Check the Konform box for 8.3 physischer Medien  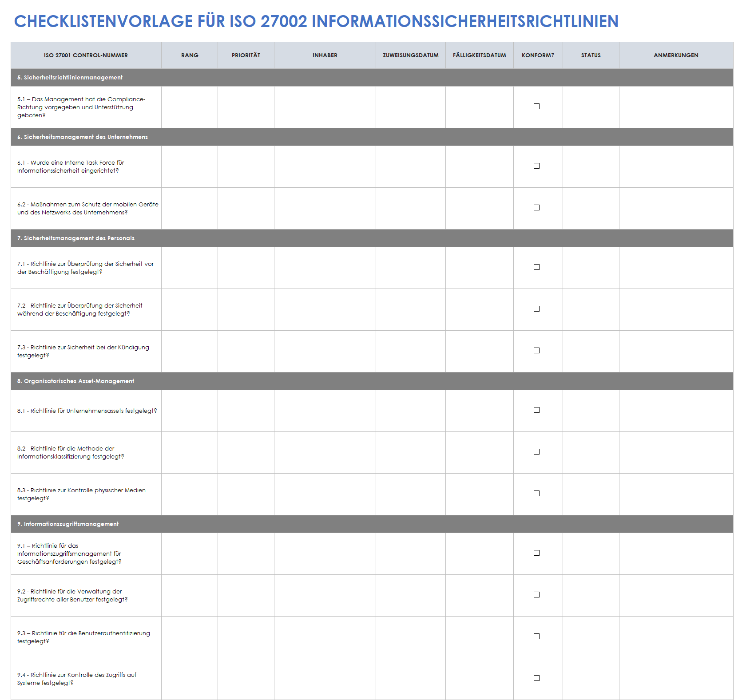[x=536, y=494]
